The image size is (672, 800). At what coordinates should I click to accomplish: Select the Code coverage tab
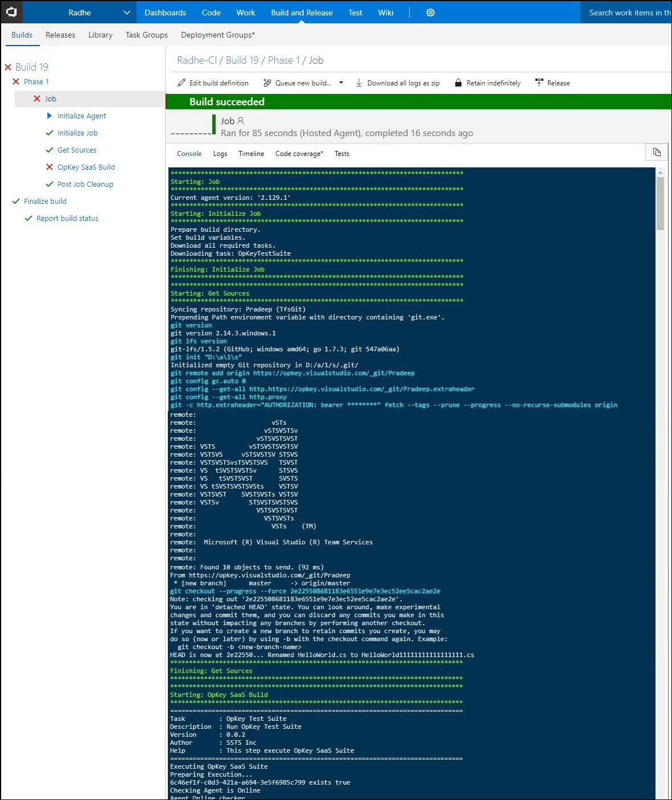(x=299, y=154)
